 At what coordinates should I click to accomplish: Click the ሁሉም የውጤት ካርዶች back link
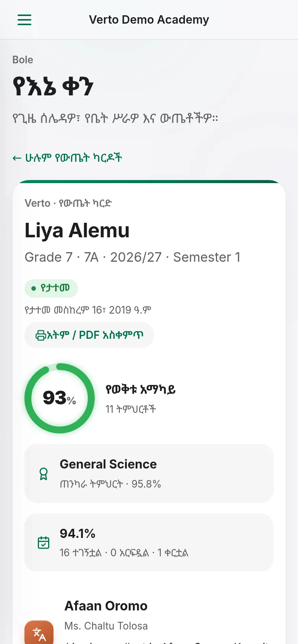(x=67, y=158)
